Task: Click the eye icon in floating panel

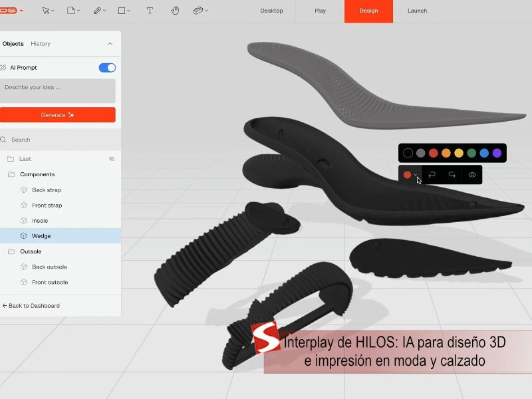Action: 472,174
